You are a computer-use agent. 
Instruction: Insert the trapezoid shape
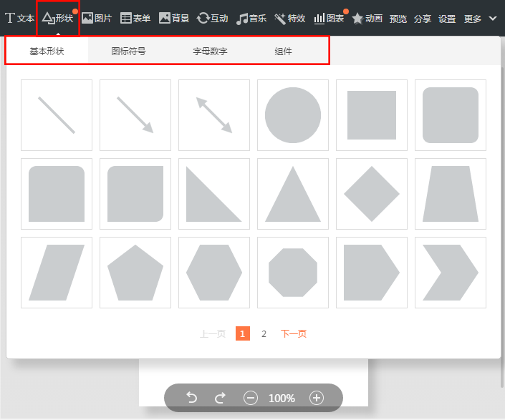(x=451, y=194)
